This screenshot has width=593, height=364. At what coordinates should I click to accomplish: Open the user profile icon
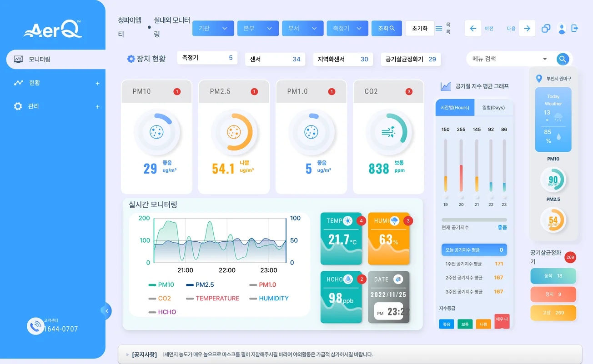tap(562, 29)
